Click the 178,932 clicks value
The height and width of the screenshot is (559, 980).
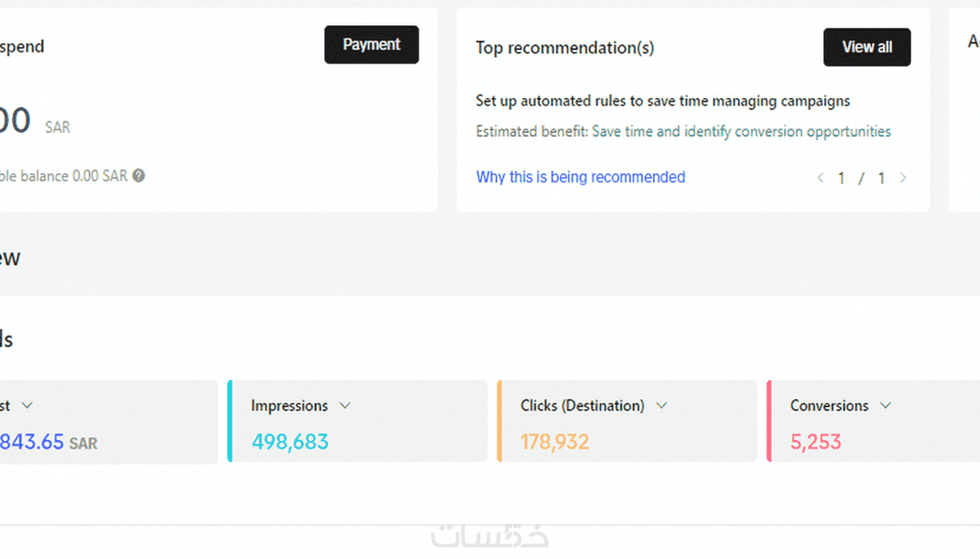pos(555,442)
